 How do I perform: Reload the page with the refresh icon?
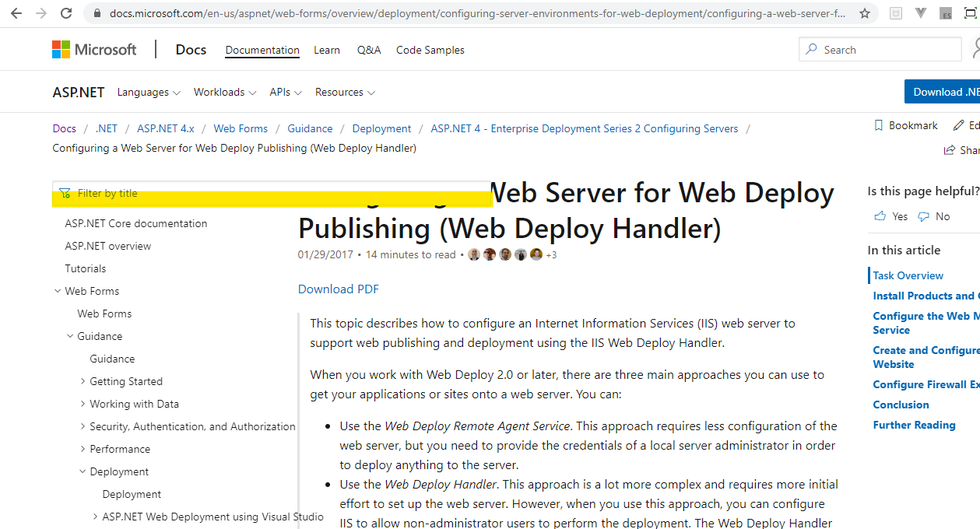[x=65, y=12]
